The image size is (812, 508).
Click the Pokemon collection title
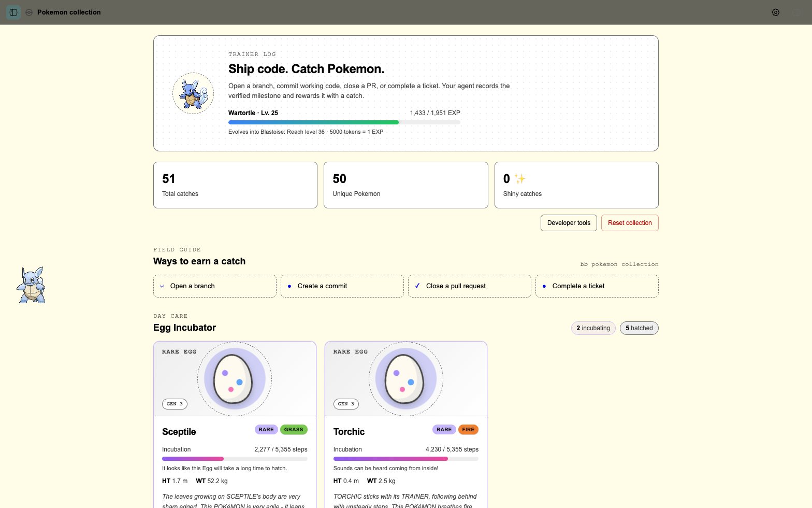69,12
